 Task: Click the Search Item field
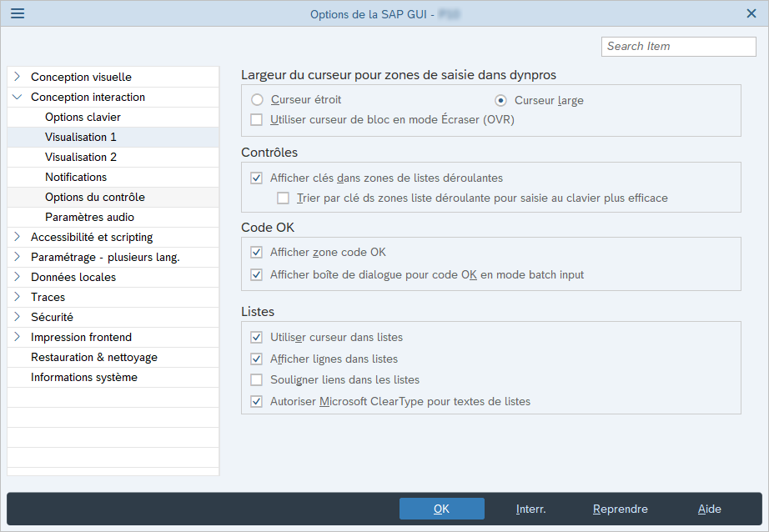[678, 46]
